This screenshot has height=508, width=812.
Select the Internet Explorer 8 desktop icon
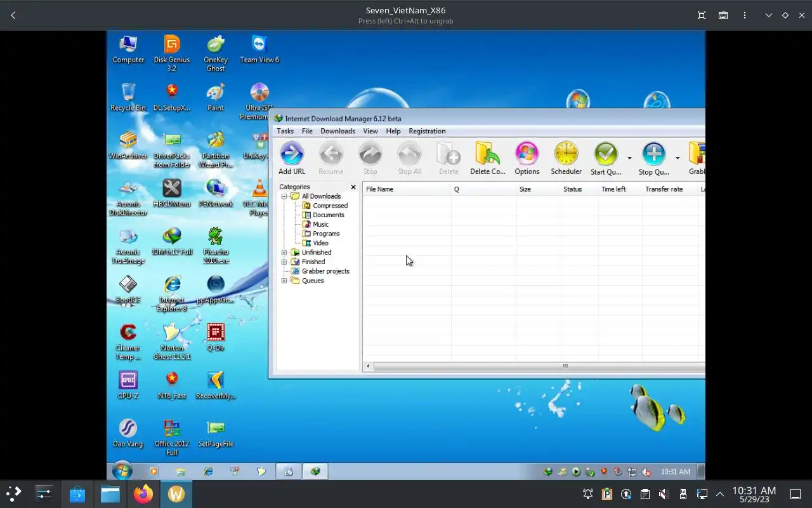pos(171,293)
